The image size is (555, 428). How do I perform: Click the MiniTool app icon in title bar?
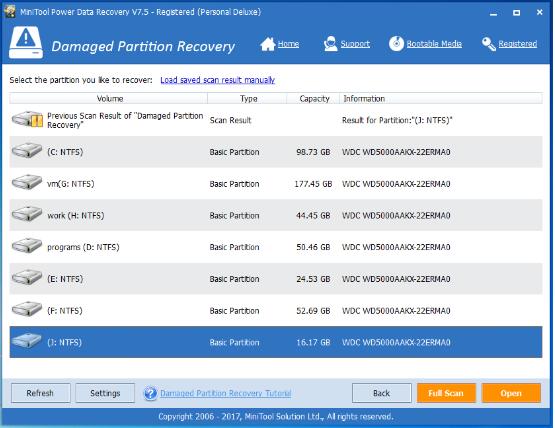point(10,12)
